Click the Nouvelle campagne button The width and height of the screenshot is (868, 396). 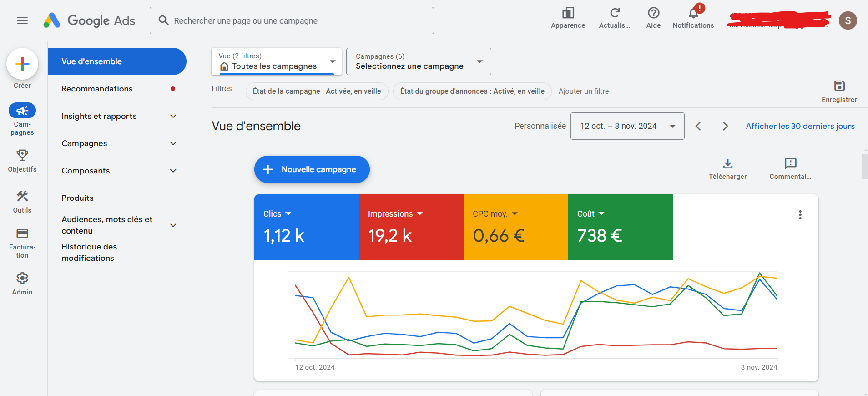[x=312, y=169]
